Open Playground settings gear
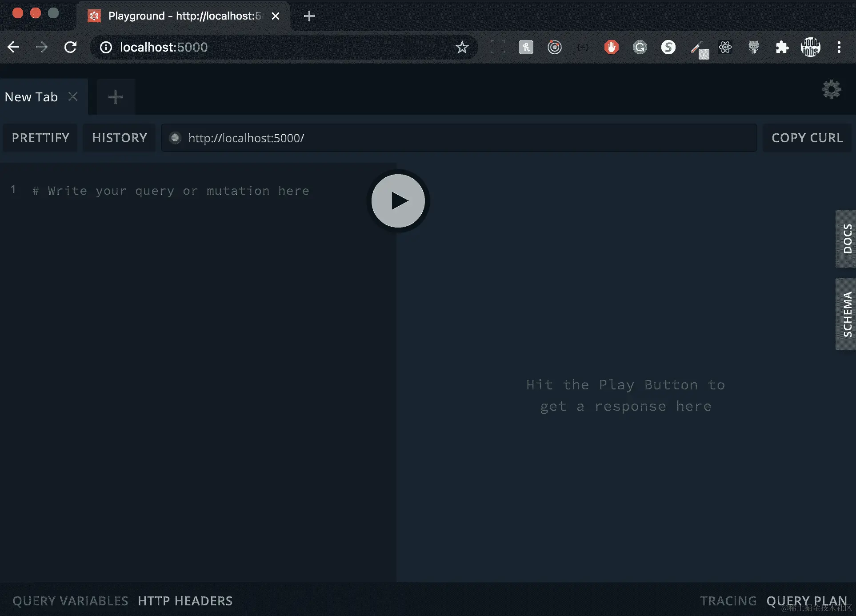The height and width of the screenshot is (616, 856). (831, 90)
